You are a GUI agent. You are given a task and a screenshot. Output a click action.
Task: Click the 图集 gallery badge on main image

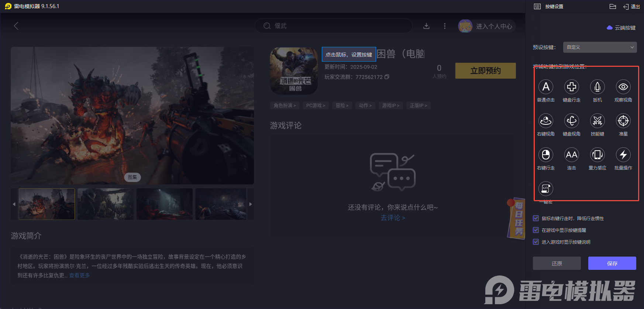[x=132, y=177]
